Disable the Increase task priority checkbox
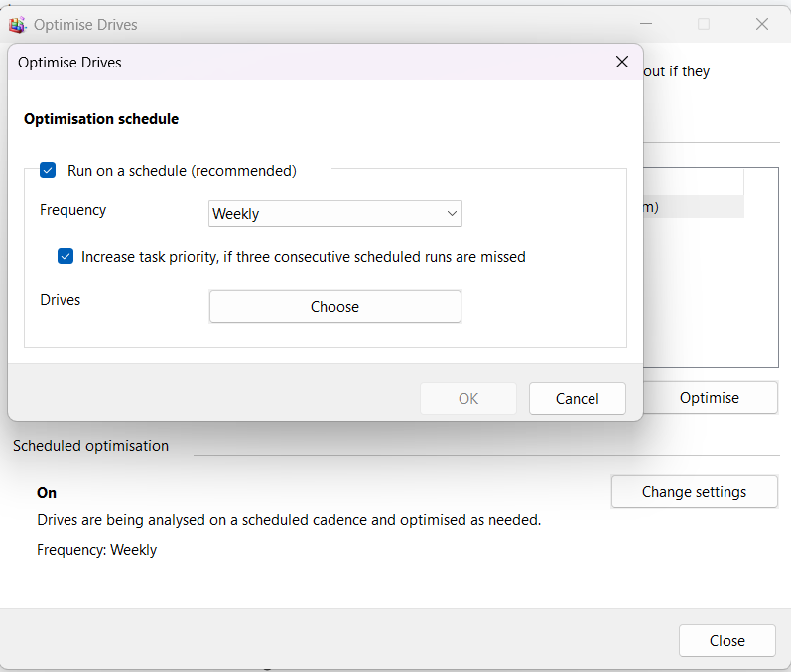Viewport: 791px width, 672px height. 66,256
